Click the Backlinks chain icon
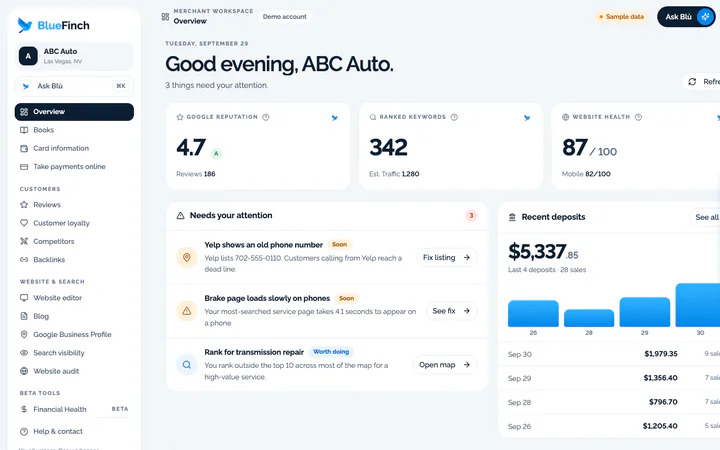This screenshot has height=450, width=720. (x=24, y=260)
